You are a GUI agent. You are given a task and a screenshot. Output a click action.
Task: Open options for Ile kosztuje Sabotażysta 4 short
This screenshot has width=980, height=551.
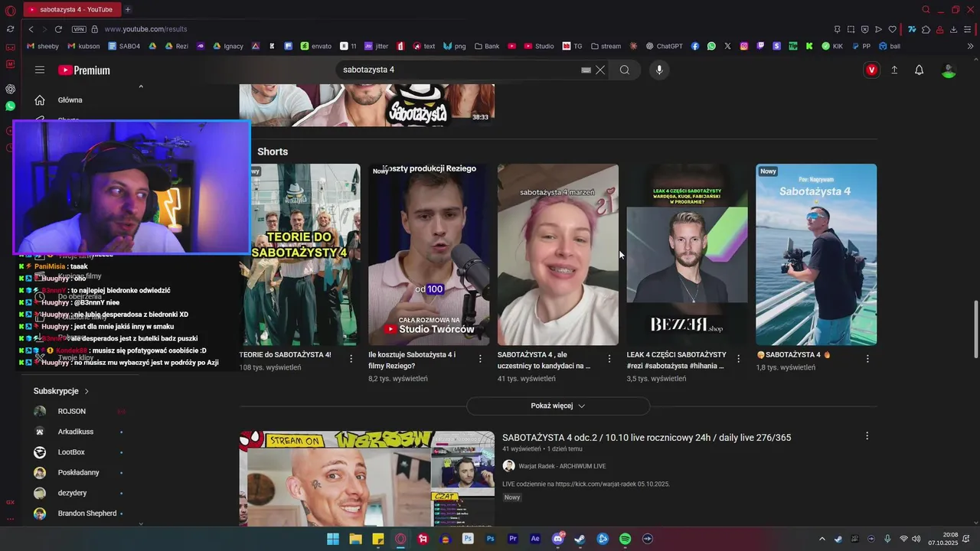pyautogui.click(x=481, y=358)
